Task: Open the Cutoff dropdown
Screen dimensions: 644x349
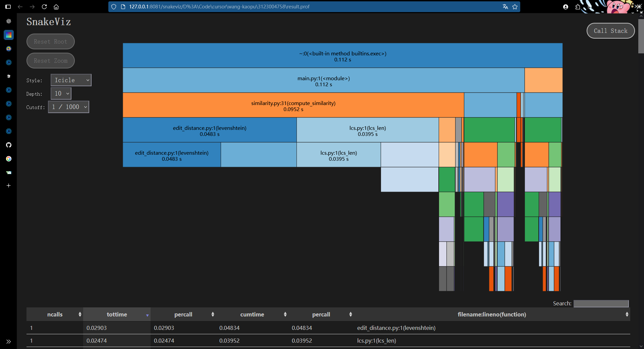Action: click(x=68, y=107)
